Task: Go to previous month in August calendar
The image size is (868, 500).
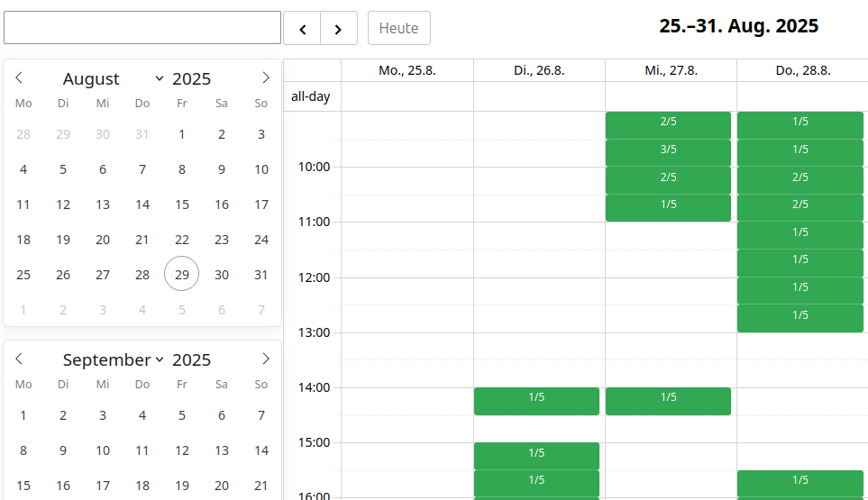Action: (19, 78)
